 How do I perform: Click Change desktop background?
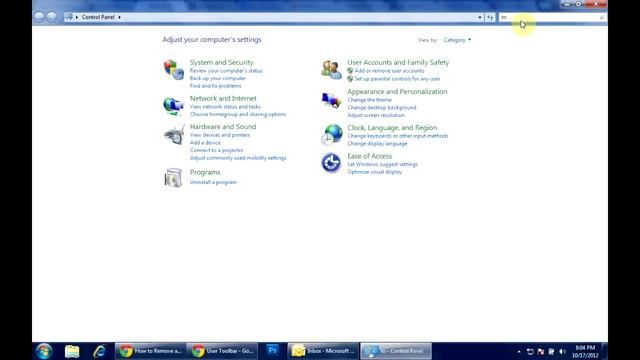tap(382, 108)
